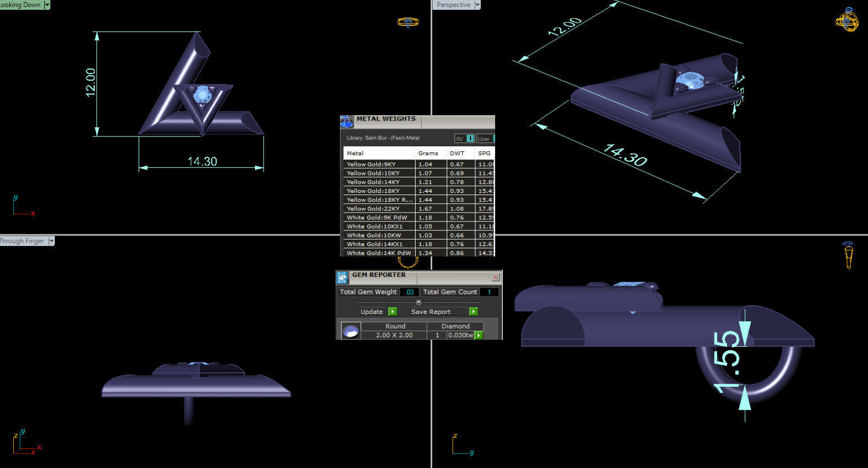Click the Round shape cell
The width and height of the screenshot is (868, 468).
(x=395, y=326)
